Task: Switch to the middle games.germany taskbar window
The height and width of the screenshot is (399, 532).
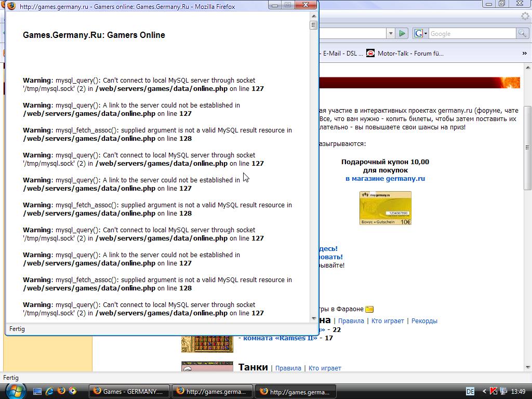Action: 213,391
